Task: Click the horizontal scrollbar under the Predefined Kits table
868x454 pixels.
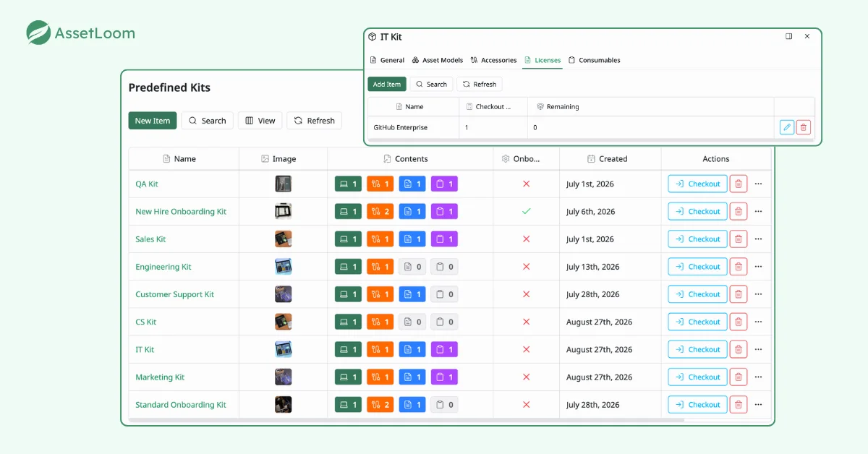Action: coord(407,419)
